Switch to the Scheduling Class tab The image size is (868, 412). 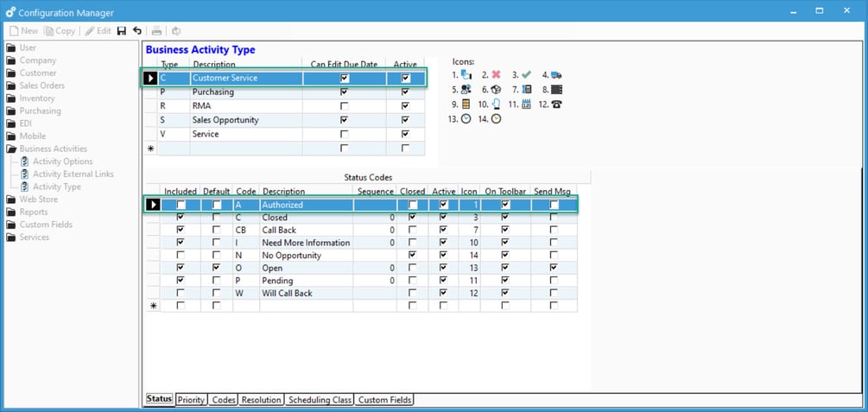tap(320, 400)
